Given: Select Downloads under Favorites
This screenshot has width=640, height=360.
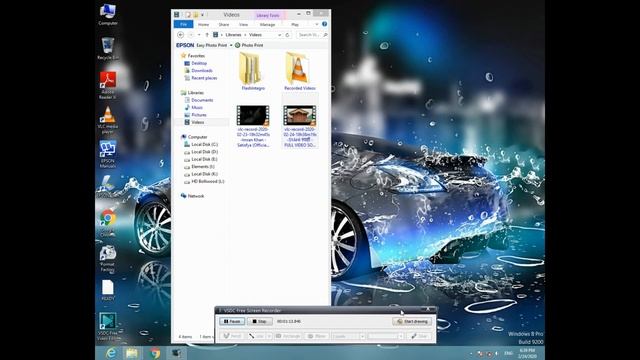Looking at the screenshot, I should pyautogui.click(x=202, y=71).
